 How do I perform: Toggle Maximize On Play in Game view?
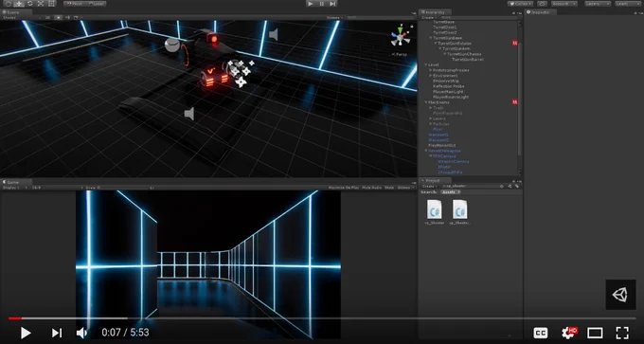tap(344, 188)
